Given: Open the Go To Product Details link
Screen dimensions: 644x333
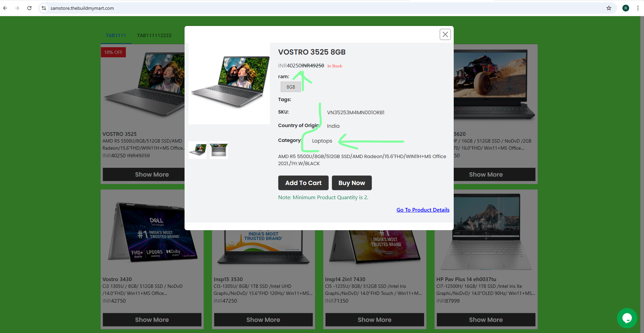Looking at the screenshot, I should tap(423, 210).
